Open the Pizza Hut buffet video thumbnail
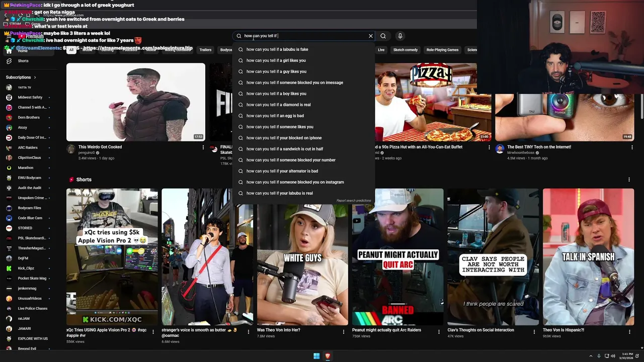The image size is (644, 362). (x=426, y=102)
